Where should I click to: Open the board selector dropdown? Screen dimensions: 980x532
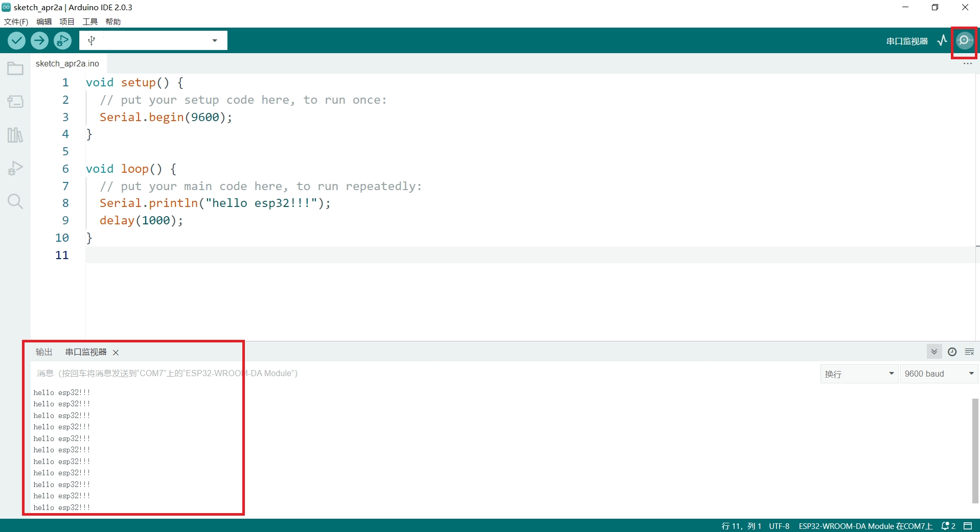(153, 40)
